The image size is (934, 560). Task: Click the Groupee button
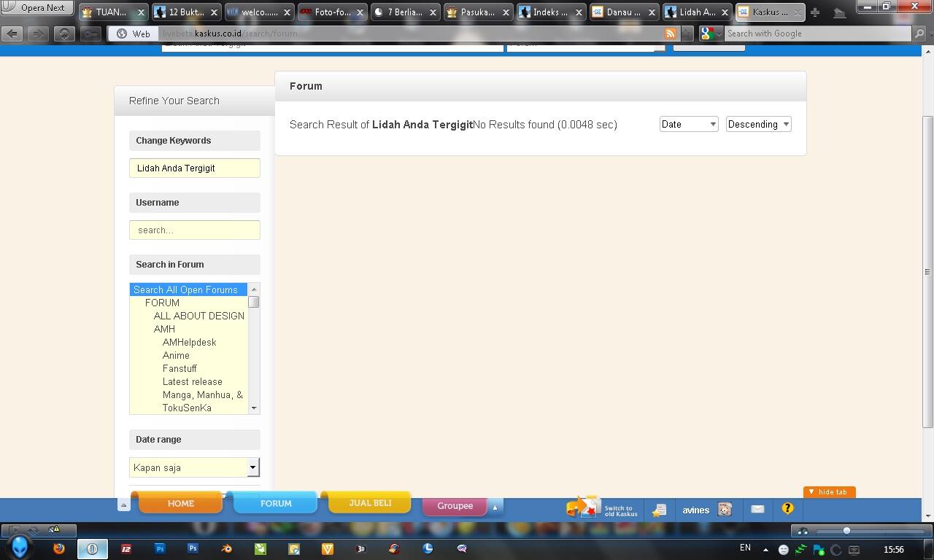[x=455, y=505]
